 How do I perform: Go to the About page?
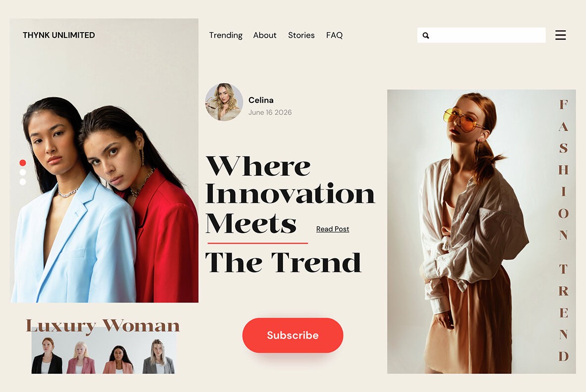[x=265, y=35]
